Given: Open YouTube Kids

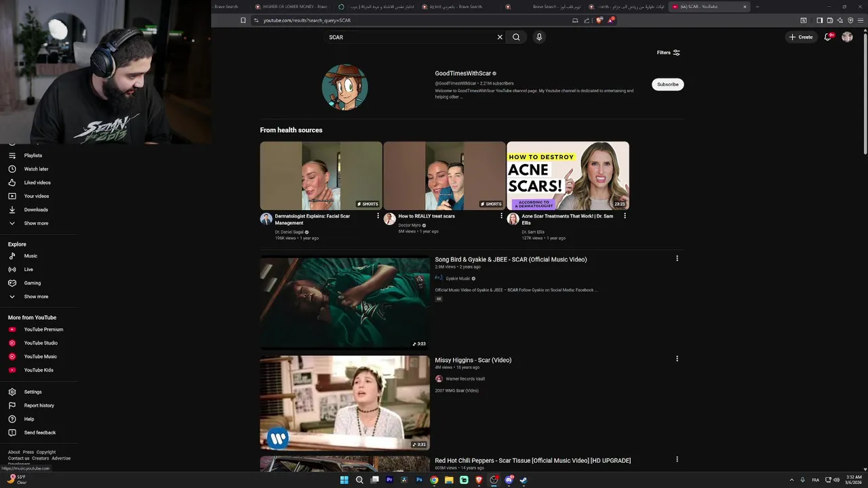Looking at the screenshot, I should 39,370.
